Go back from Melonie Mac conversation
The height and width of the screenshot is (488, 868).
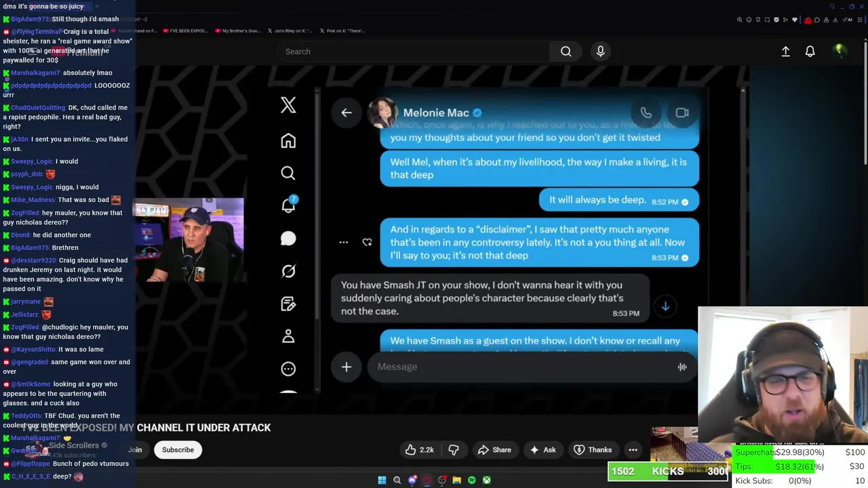point(347,113)
